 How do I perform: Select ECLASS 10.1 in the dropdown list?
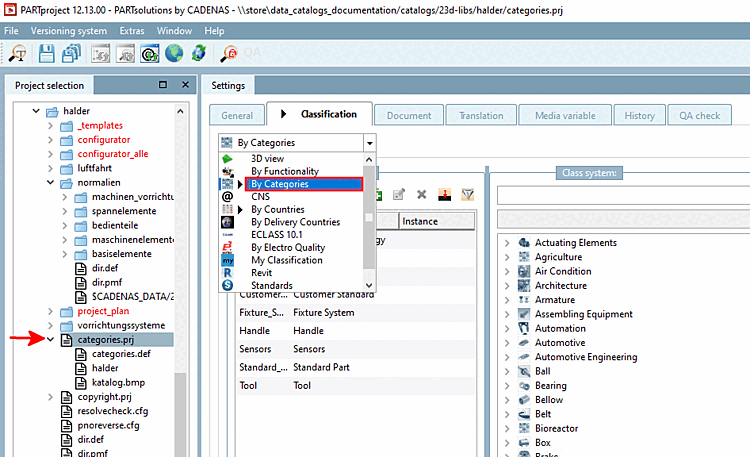[277, 235]
